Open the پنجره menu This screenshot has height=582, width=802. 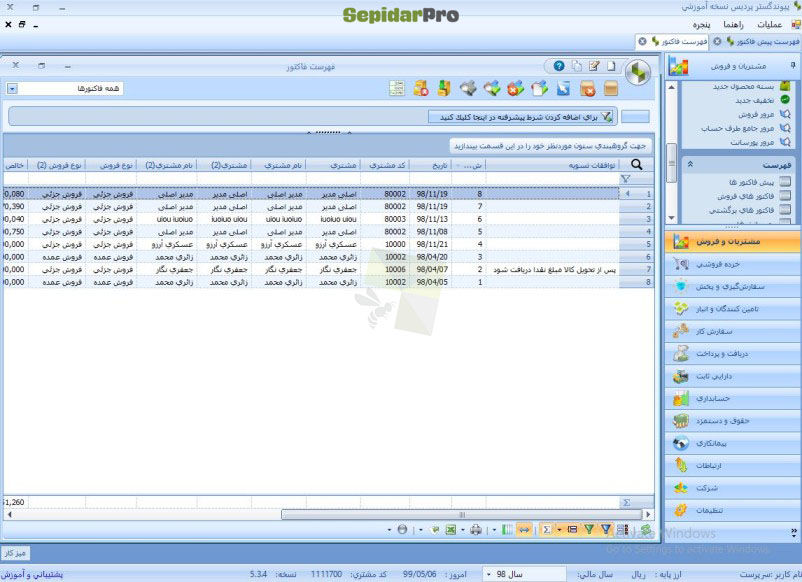(x=701, y=24)
